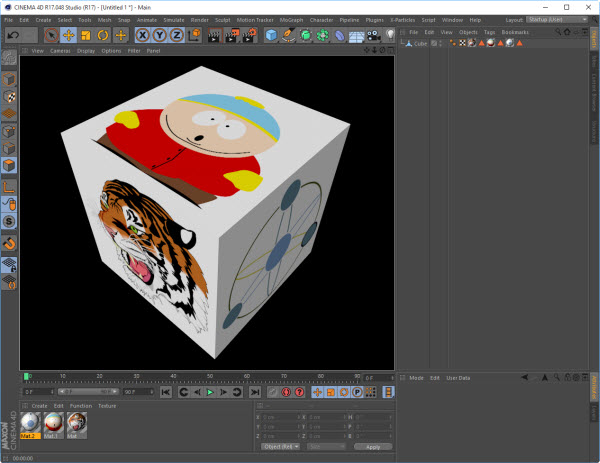Open Attribute manager User Data menu

458,378
